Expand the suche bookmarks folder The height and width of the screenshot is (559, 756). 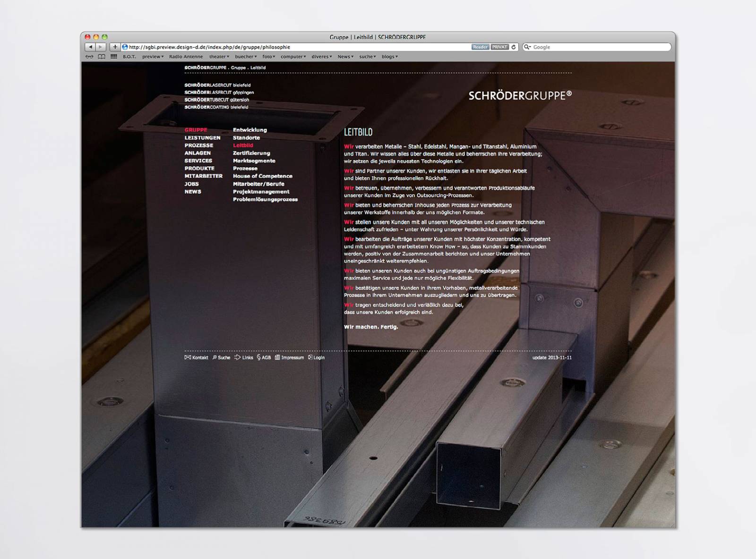tap(368, 57)
